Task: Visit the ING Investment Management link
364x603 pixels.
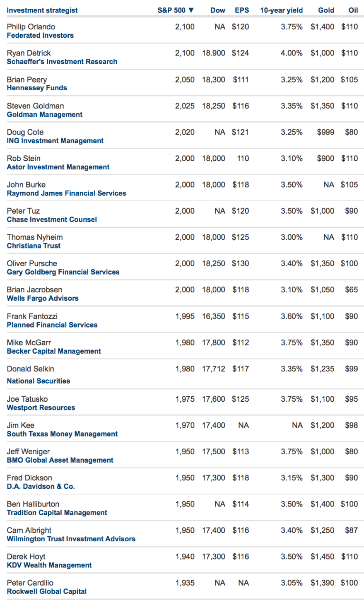Action: point(55,141)
